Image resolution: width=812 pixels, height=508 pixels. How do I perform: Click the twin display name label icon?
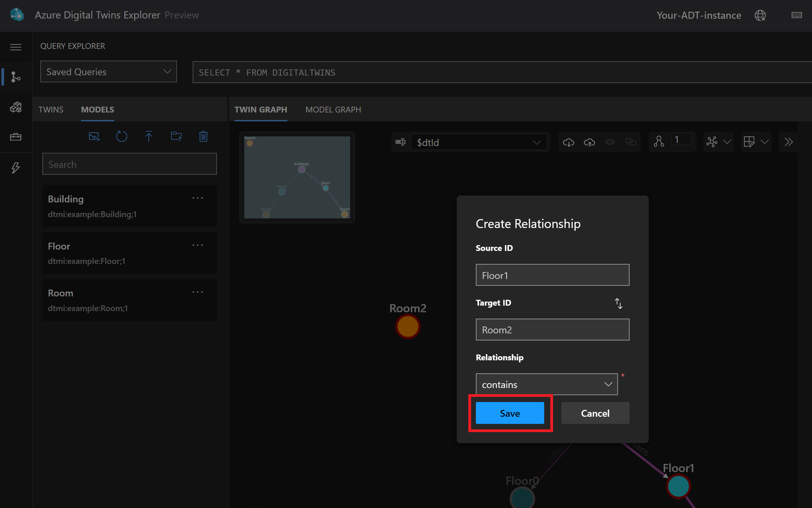[x=400, y=142]
